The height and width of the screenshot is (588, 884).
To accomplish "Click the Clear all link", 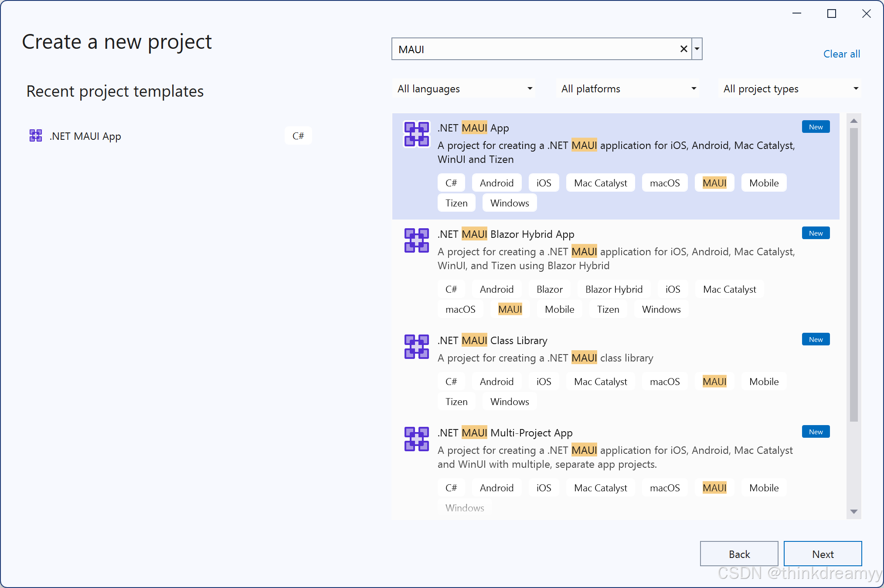I will click(841, 54).
